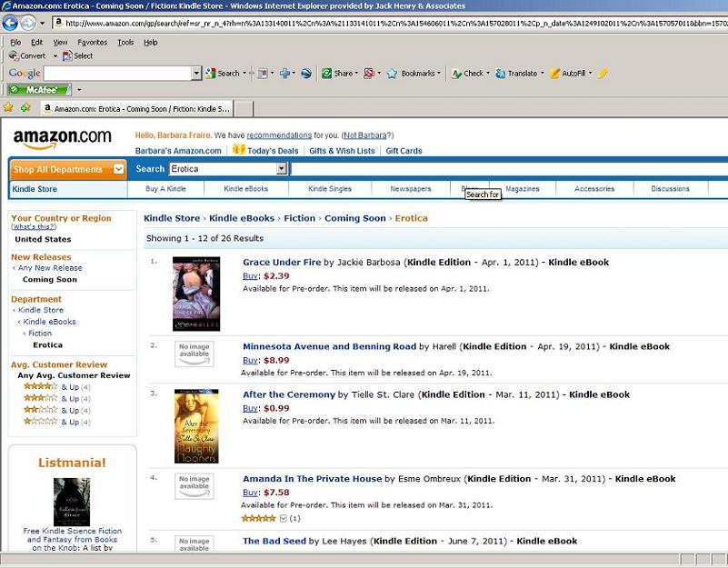Click the yellow highlighter toolbar icon

coord(603,74)
